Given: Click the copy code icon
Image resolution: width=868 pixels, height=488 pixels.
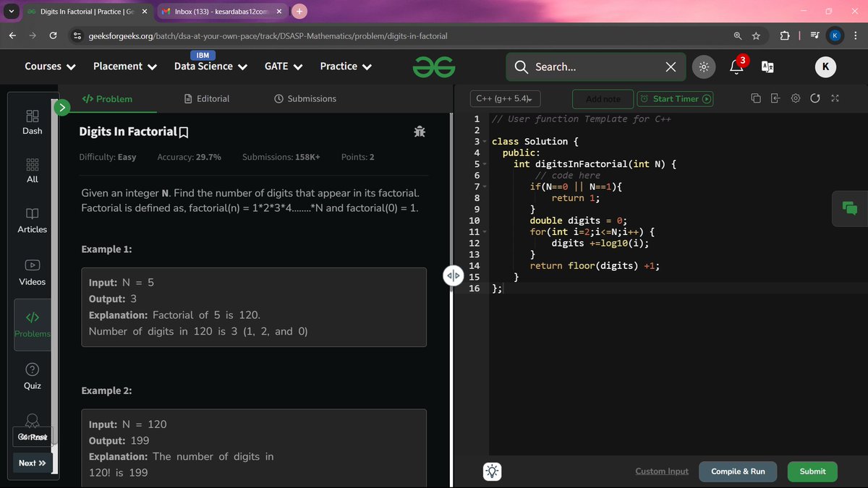Looking at the screenshot, I should click(756, 98).
